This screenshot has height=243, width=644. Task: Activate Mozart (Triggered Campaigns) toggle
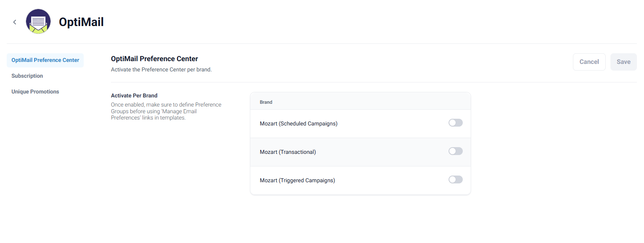[x=456, y=179]
